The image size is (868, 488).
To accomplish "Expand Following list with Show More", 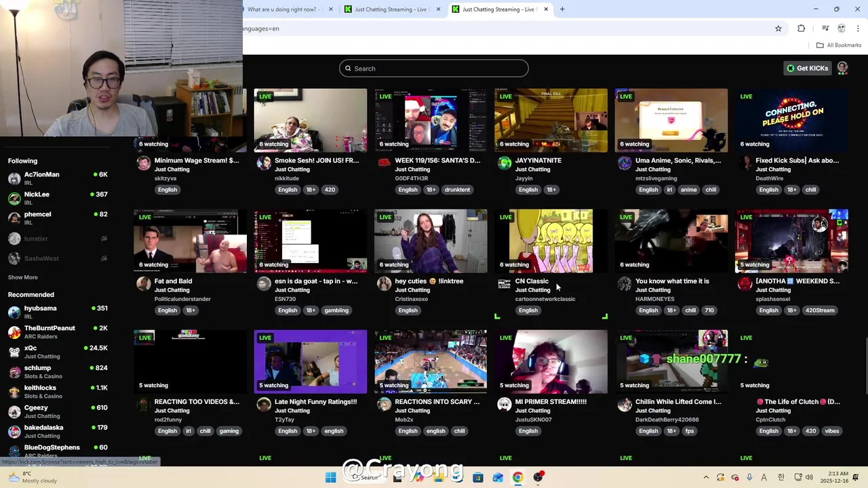I will coord(23,277).
